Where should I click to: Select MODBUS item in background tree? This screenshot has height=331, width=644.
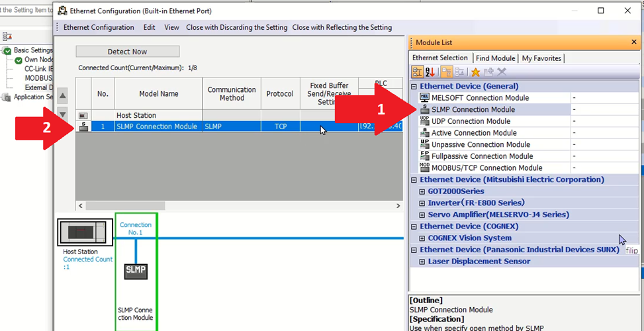tap(39, 78)
